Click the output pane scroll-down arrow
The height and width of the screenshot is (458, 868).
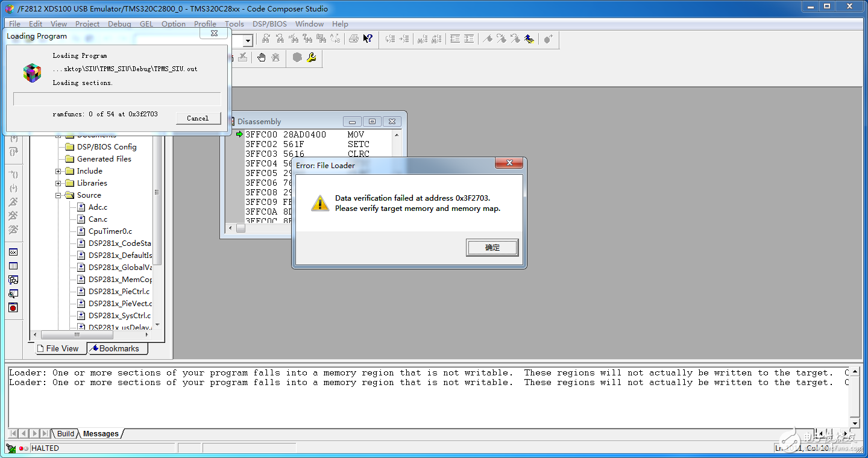point(854,423)
